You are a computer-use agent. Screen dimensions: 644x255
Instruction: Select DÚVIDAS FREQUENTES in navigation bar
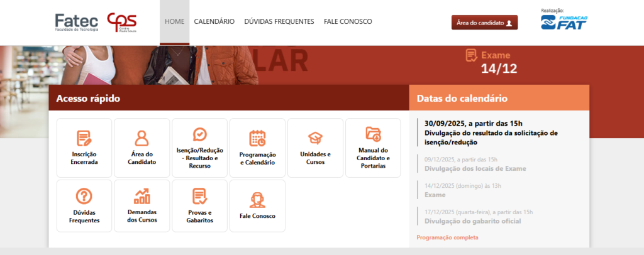click(x=279, y=21)
